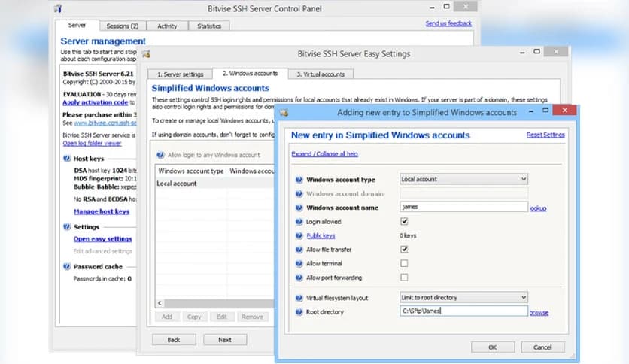The image size is (629, 364).
Task: Click help icon beside Root directory
Action: click(299, 312)
